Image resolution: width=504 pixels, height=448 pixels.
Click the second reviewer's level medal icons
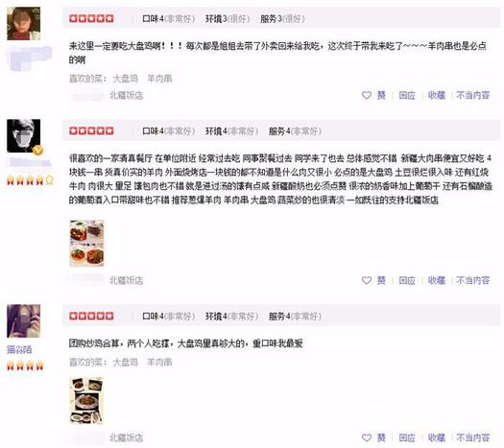(30, 180)
